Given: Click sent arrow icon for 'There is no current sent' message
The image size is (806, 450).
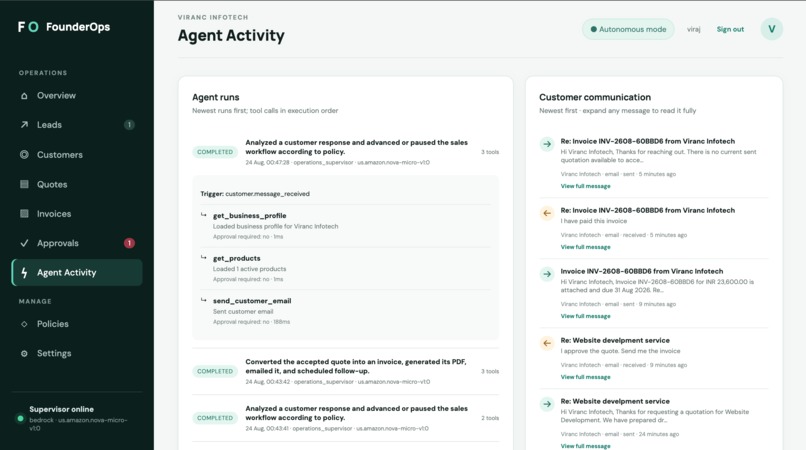Looking at the screenshot, I should pos(547,144).
